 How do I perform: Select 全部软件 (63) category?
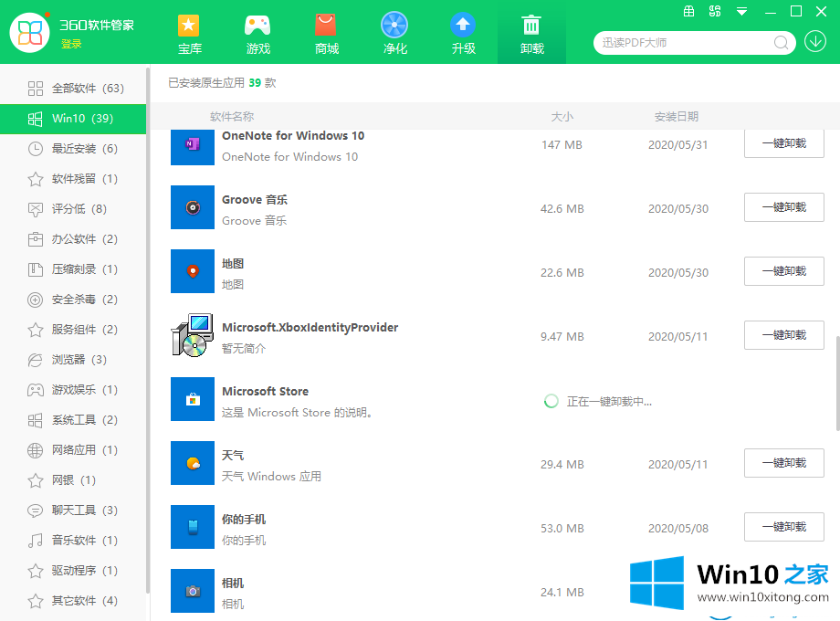coord(73,89)
